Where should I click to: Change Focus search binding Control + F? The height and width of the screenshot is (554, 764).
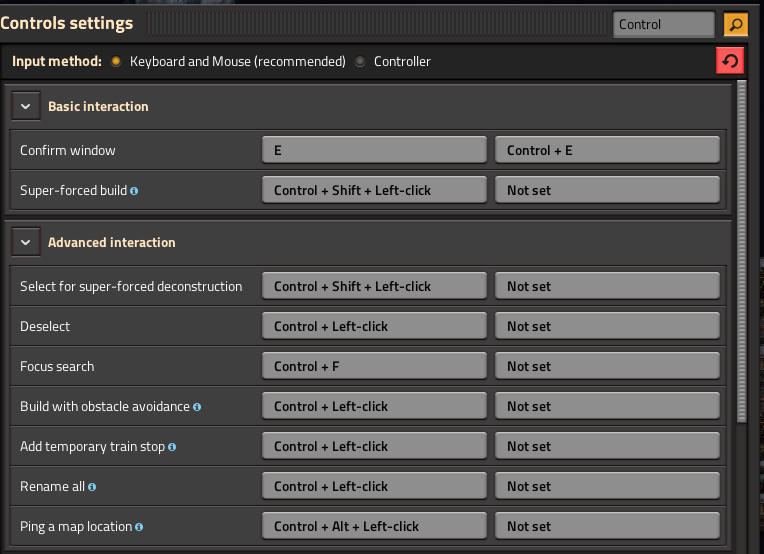(x=374, y=366)
